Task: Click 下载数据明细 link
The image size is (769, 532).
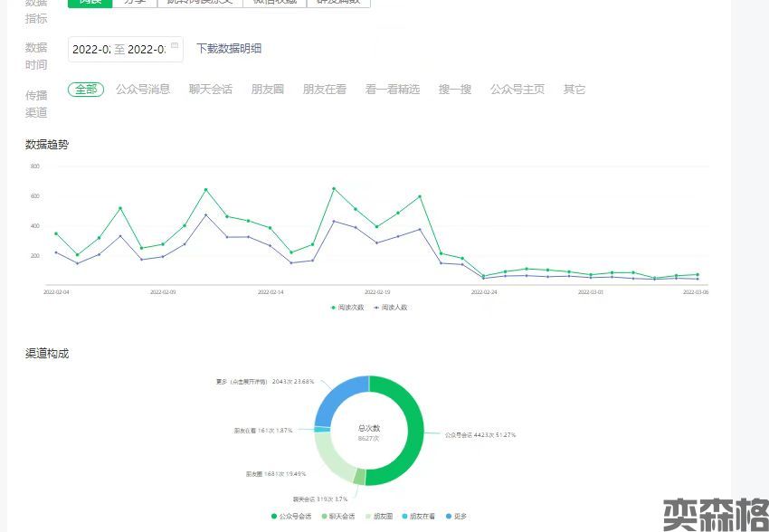Action: point(229,49)
